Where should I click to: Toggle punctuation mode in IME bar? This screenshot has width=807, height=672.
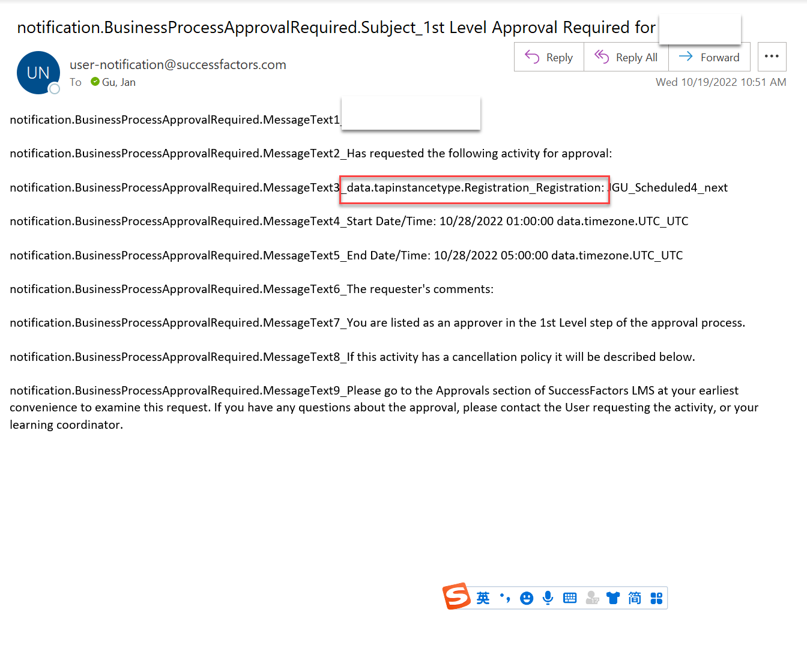(x=505, y=598)
